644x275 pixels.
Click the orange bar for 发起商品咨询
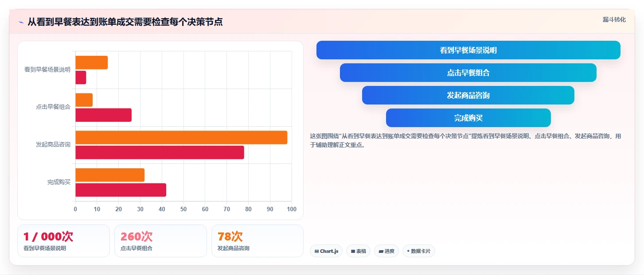point(181,137)
